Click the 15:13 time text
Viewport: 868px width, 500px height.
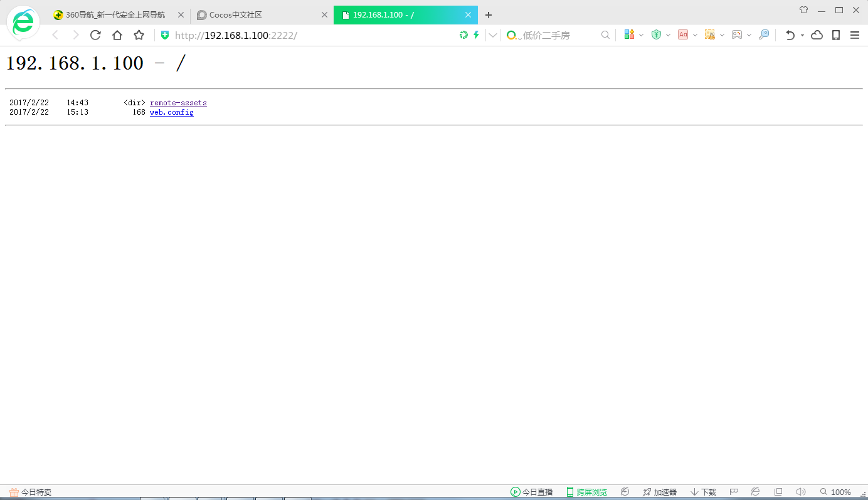tap(78, 112)
